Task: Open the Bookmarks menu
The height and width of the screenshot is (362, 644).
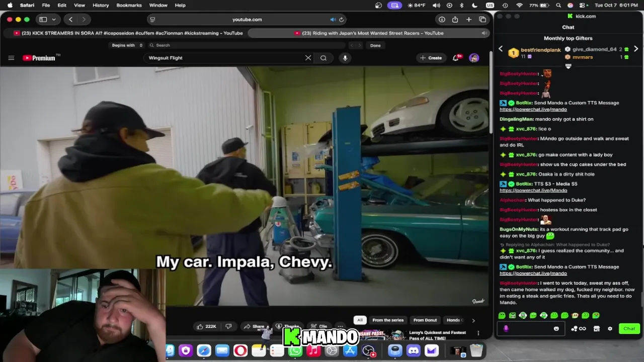Action: coord(129,5)
